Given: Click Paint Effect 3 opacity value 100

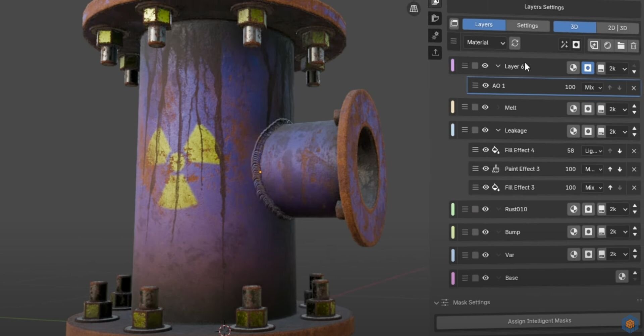Looking at the screenshot, I should click(x=570, y=169).
